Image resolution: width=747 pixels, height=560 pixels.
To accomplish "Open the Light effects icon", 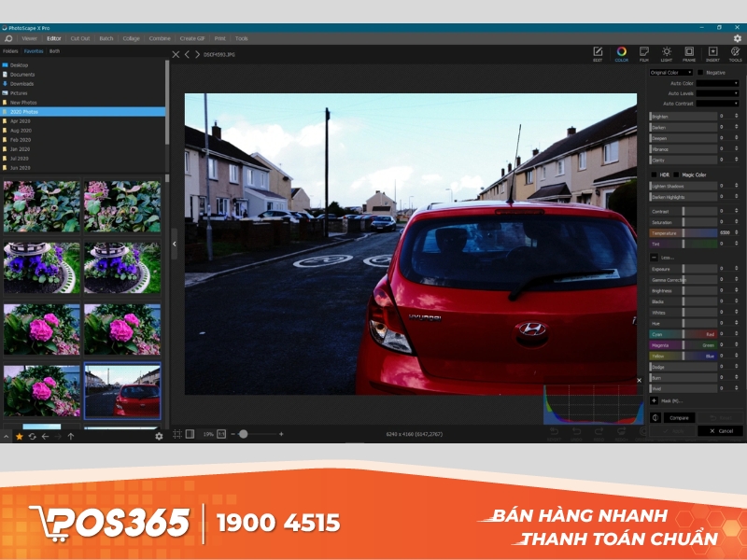I will coord(667,53).
